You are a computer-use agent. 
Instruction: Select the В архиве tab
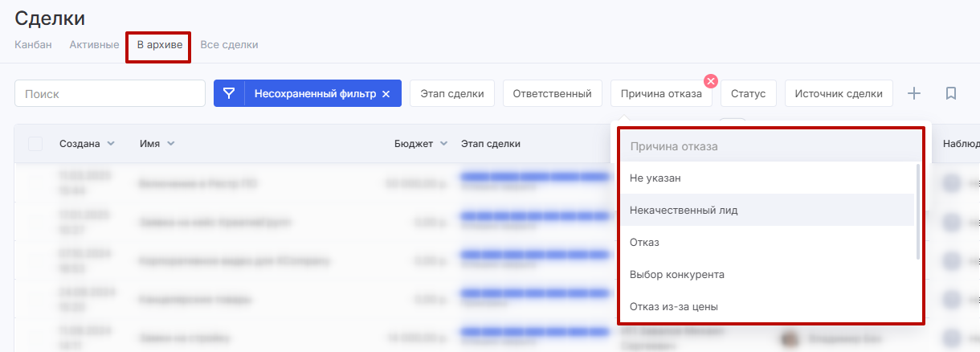(159, 45)
